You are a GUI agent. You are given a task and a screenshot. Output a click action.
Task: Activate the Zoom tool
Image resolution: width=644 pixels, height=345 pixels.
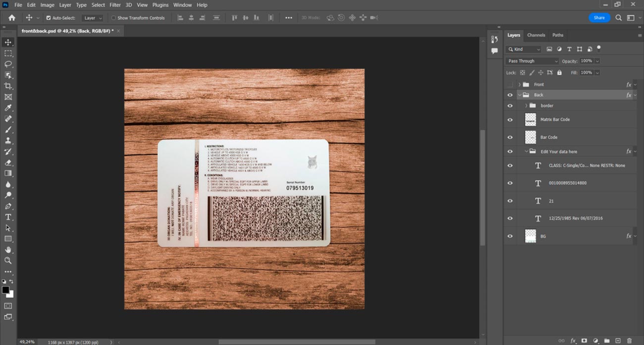[x=8, y=260]
